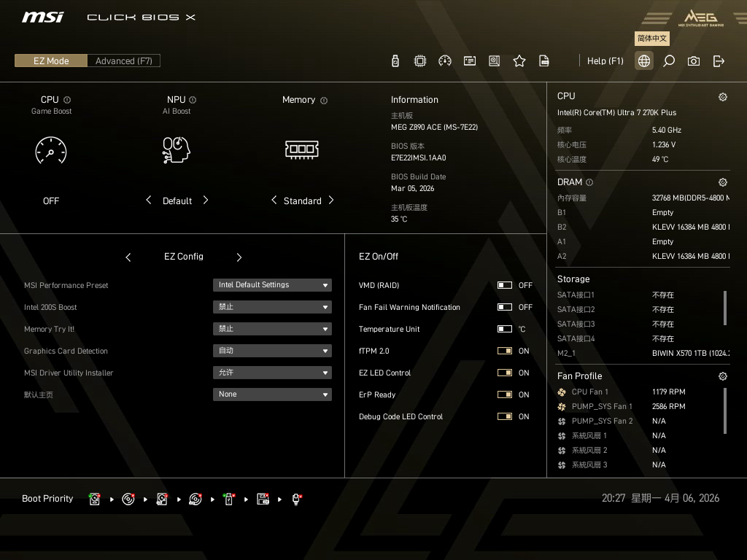Viewport: 747px width, 560px height.
Task: Open the secure safe icon in the toolbar
Action: click(494, 61)
